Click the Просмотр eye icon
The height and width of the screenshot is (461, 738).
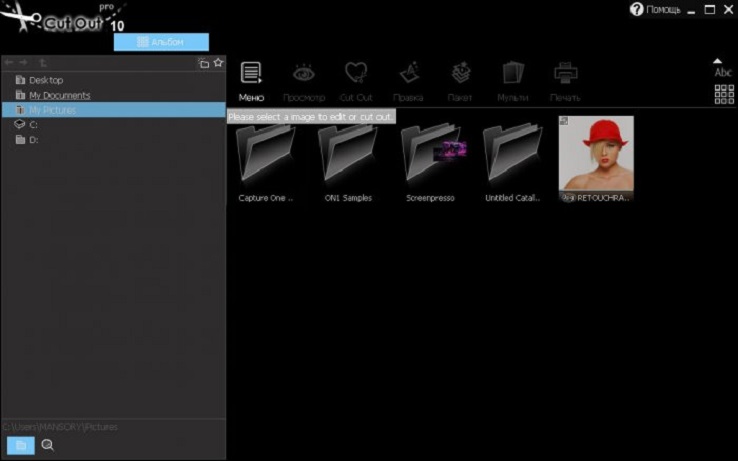[x=304, y=73]
